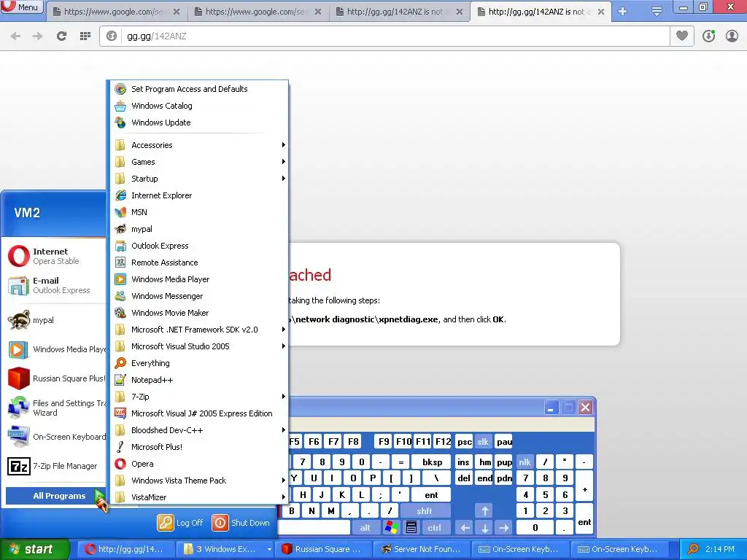Expand the Games submenu
Image resolution: width=747 pixels, height=560 pixels.
pos(198,162)
